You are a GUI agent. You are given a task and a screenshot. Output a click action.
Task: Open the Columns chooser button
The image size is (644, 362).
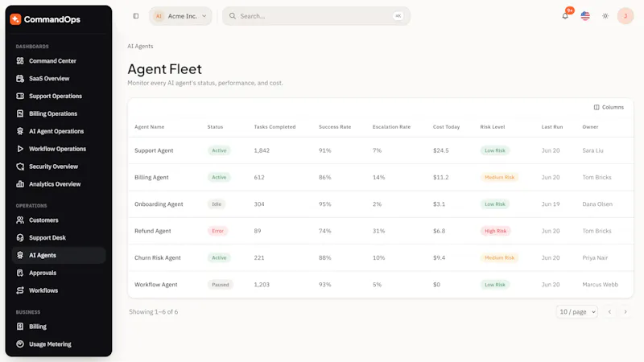coord(609,107)
